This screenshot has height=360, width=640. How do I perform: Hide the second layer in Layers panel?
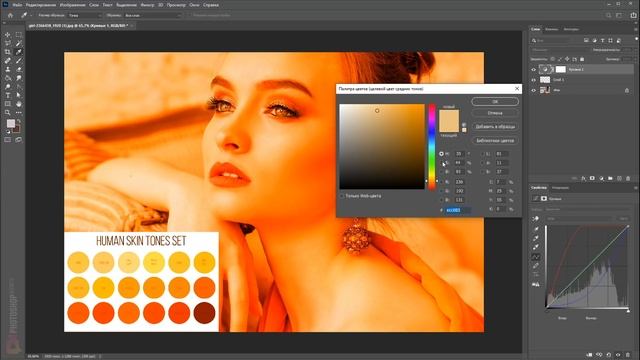tap(533, 80)
